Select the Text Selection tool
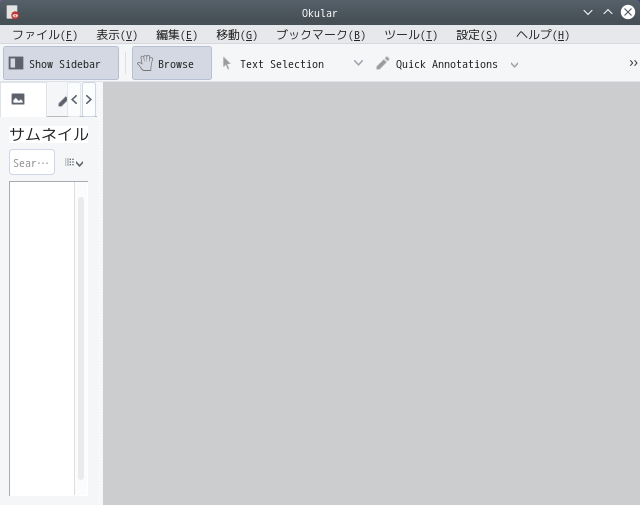This screenshot has width=640, height=505. tap(273, 64)
